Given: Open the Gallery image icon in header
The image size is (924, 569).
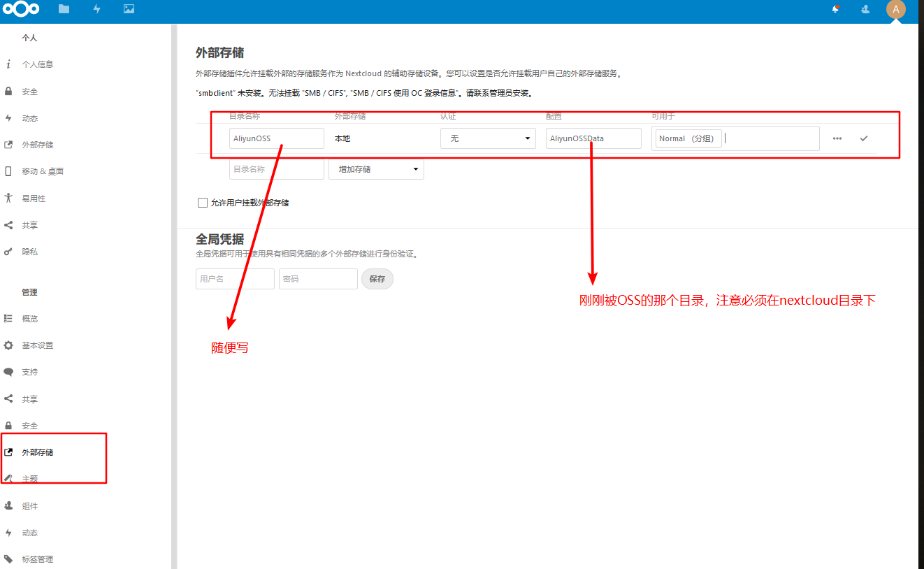Looking at the screenshot, I should coord(129,9).
